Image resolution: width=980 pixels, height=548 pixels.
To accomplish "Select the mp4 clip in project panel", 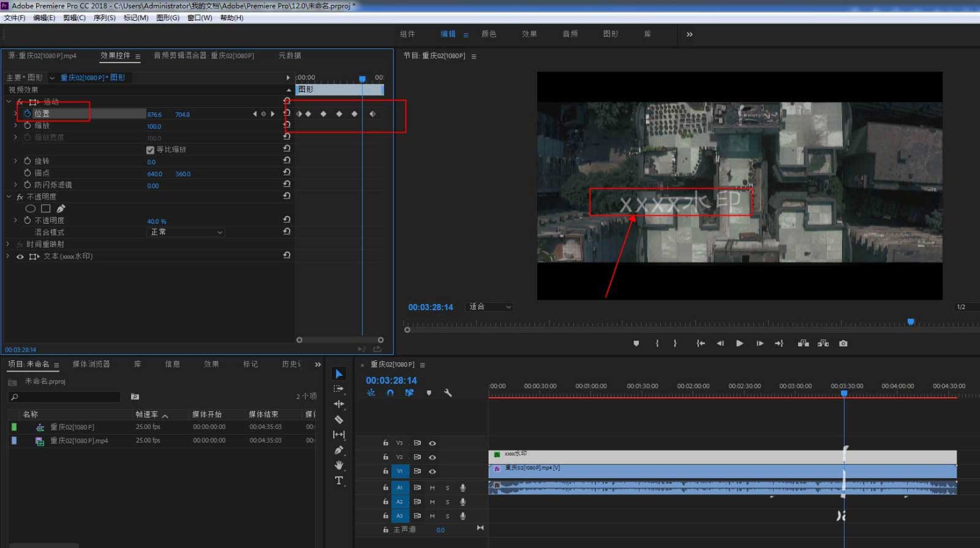I will (78, 441).
